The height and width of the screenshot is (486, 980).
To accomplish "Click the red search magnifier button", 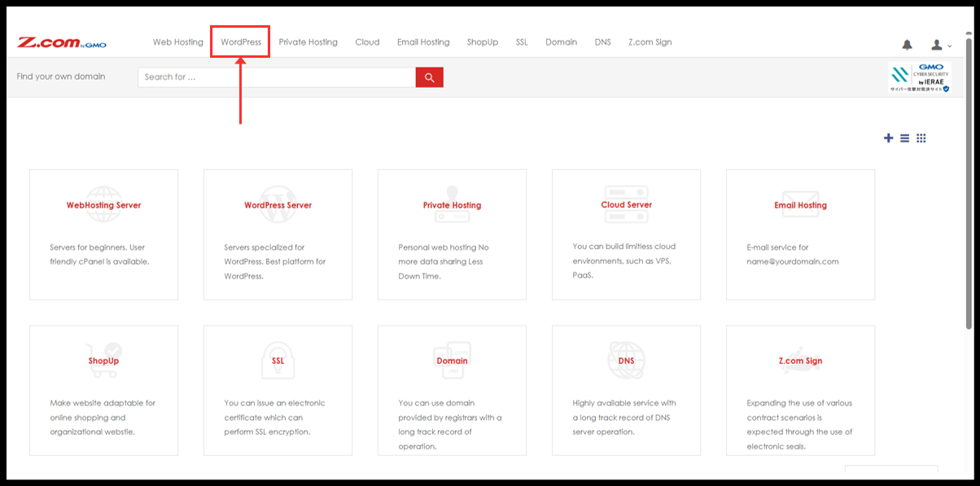I will (x=429, y=77).
